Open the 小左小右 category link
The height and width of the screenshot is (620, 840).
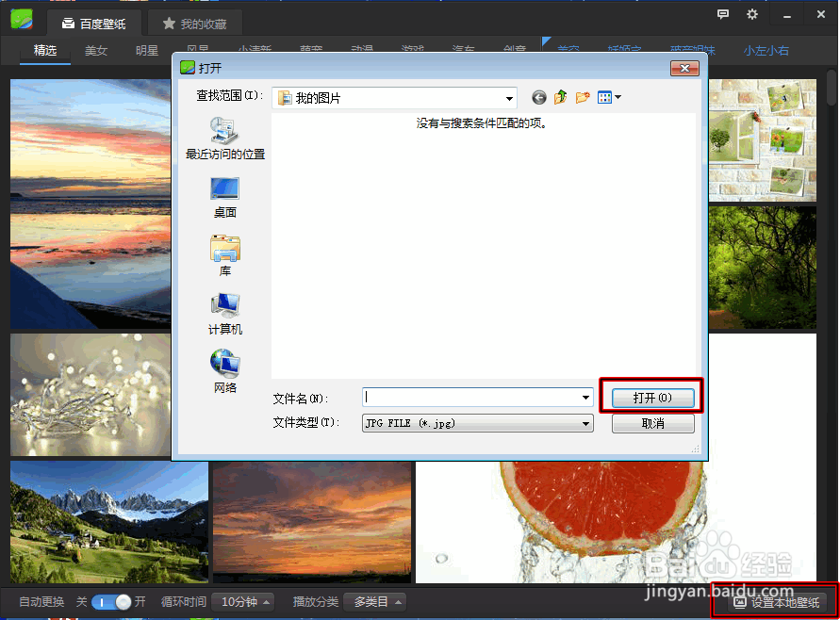[766, 51]
